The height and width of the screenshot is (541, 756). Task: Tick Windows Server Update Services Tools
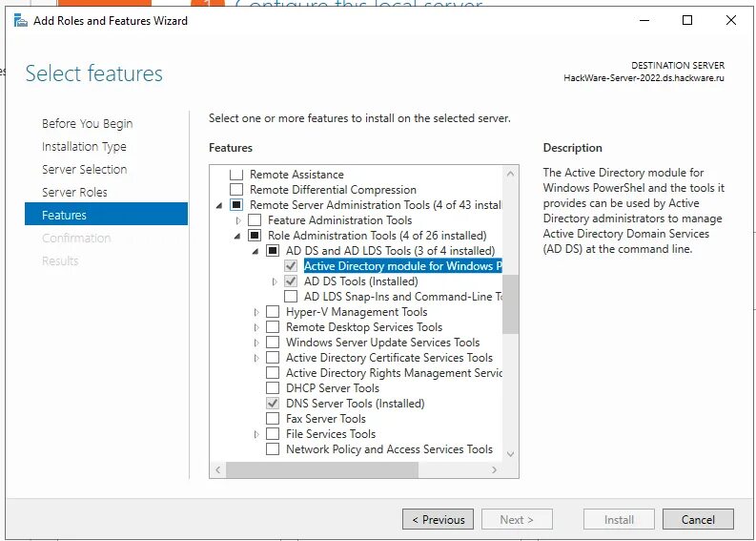click(273, 343)
